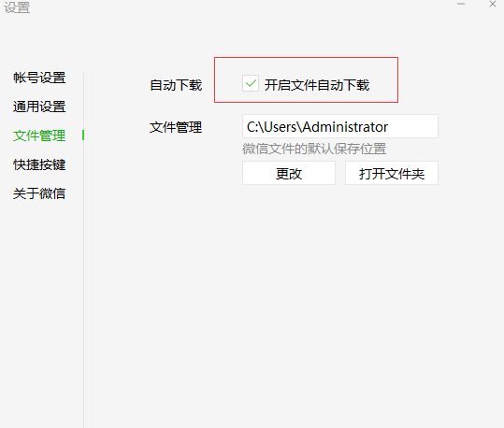Go to the 快捷按键 shortcuts tab
This screenshot has height=428, width=504.
click(x=39, y=164)
